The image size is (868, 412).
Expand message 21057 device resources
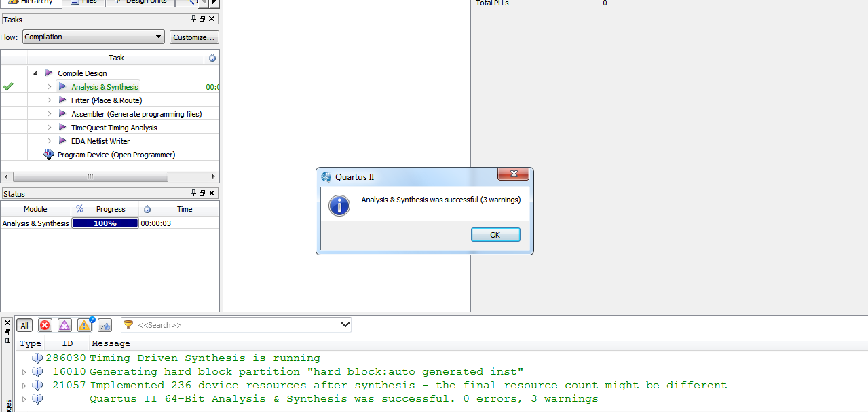tap(24, 386)
